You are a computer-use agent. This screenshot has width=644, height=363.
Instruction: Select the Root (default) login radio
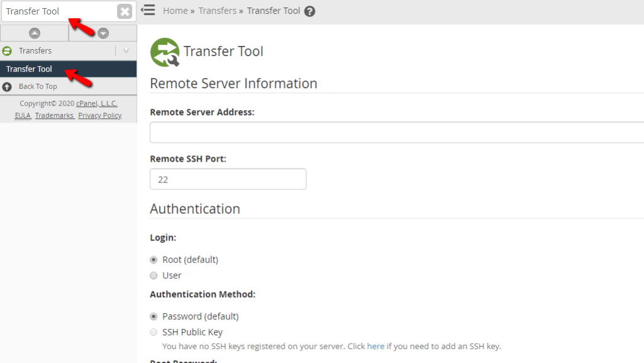153,260
